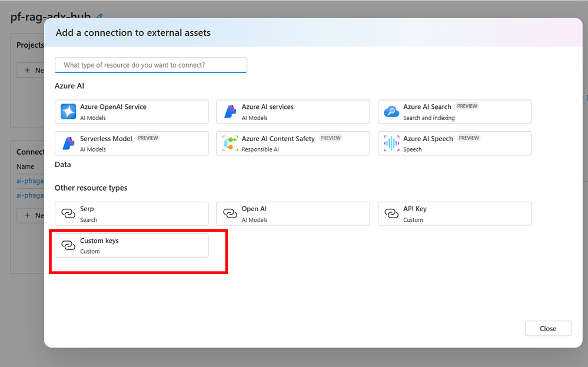Click the Custom keys link-chain icon
Image resolution: width=588 pixels, height=367 pixels.
click(68, 245)
